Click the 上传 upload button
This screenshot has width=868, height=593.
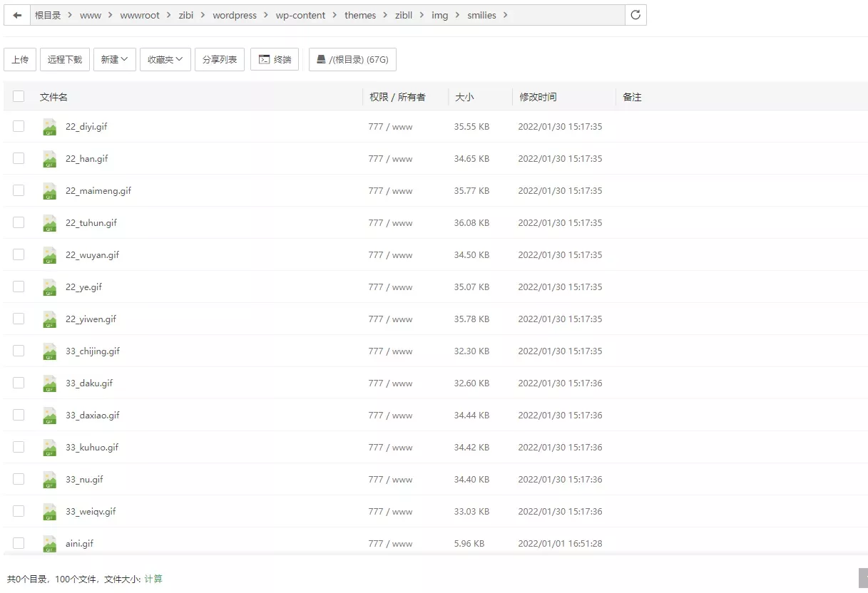[20, 60]
